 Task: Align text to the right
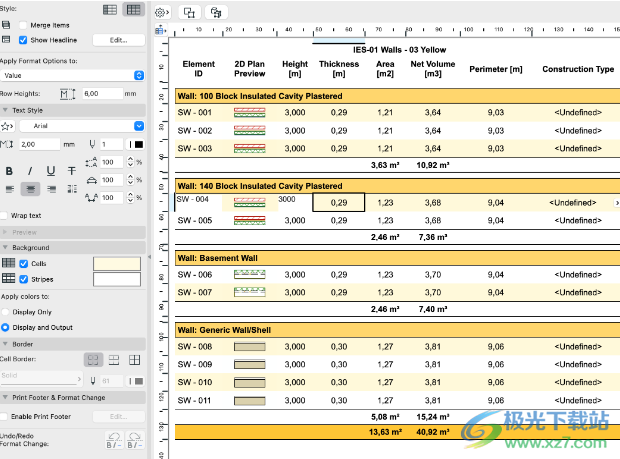click(51, 189)
